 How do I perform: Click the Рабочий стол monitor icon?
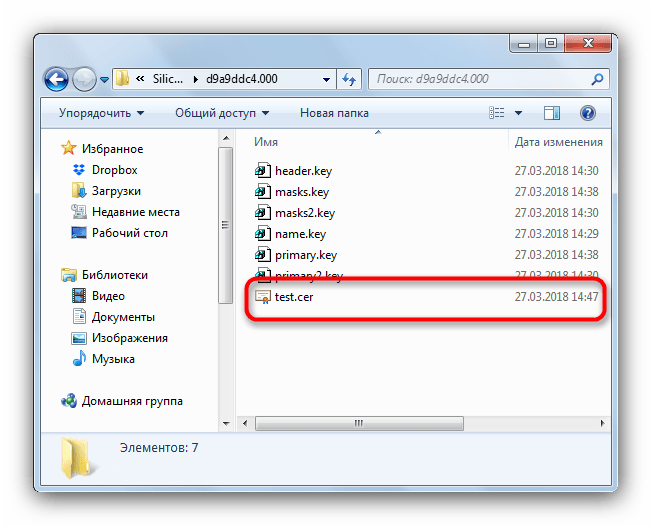79,233
